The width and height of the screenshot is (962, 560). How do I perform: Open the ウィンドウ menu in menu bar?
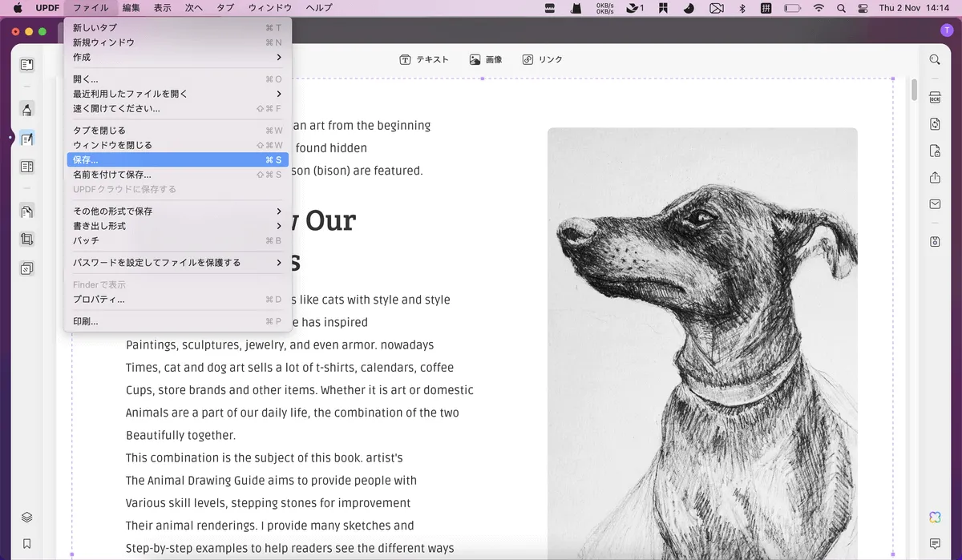(x=270, y=8)
